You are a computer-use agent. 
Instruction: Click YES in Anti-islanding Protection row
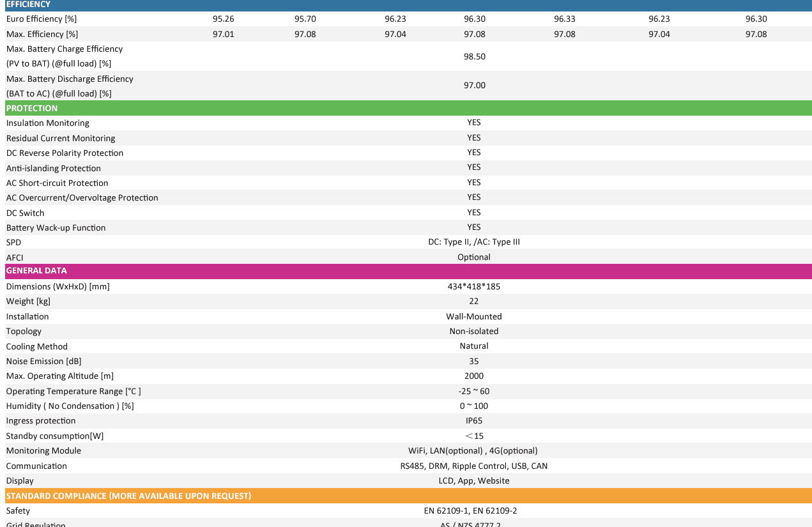click(x=474, y=167)
